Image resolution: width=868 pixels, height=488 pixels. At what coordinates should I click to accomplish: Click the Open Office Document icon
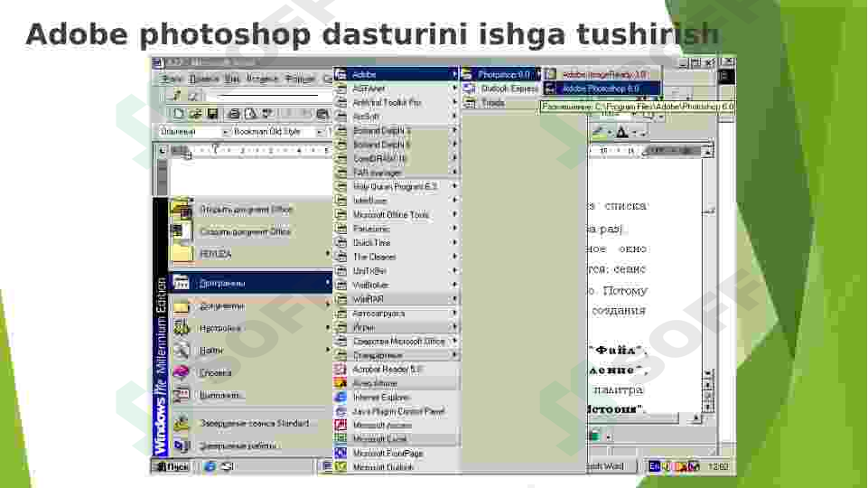point(181,211)
